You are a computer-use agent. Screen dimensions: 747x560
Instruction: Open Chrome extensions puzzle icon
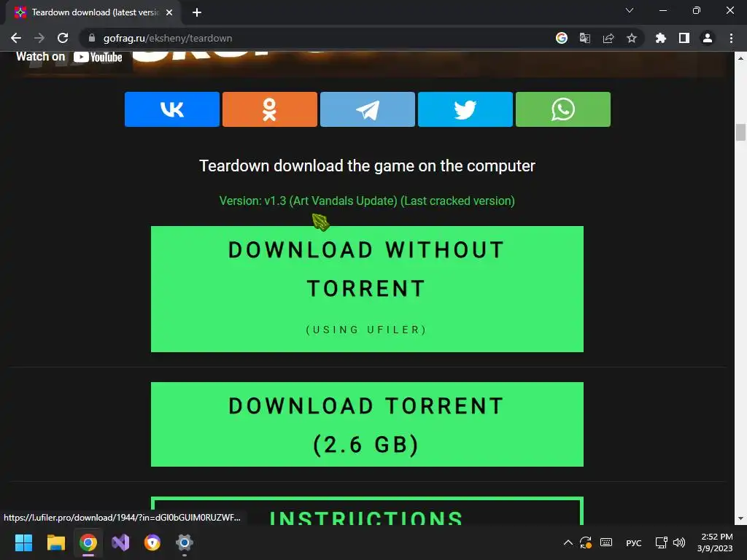[661, 38]
